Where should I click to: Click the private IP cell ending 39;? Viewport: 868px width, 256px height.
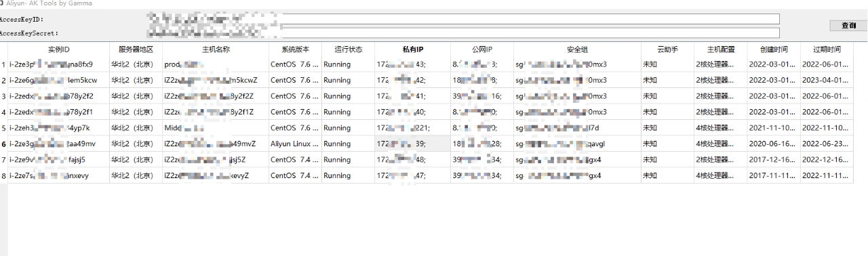pyautogui.click(x=412, y=144)
